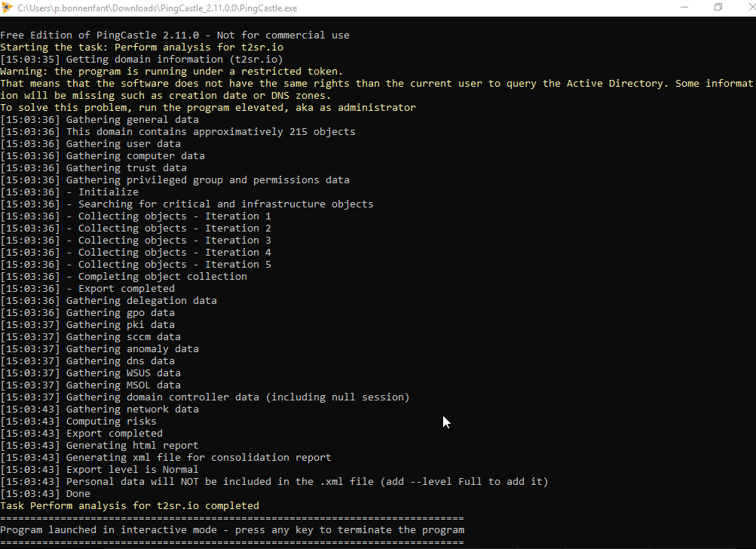The width and height of the screenshot is (756, 549).
Task: Close the PingCastle console window
Action: coord(751,8)
